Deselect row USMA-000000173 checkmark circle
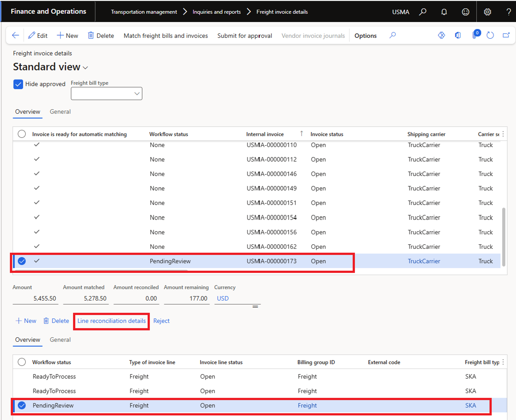 coord(22,261)
